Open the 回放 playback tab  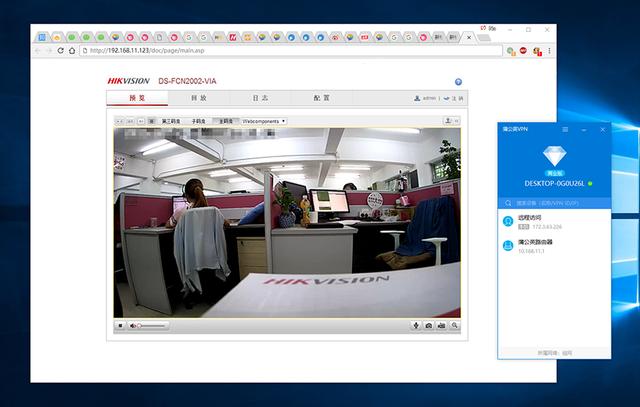click(199, 98)
